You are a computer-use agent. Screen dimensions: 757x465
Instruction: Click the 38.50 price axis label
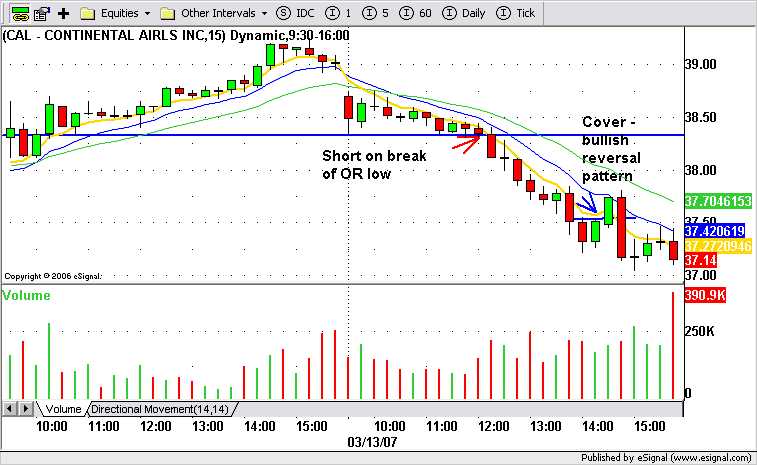click(x=701, y=117)
